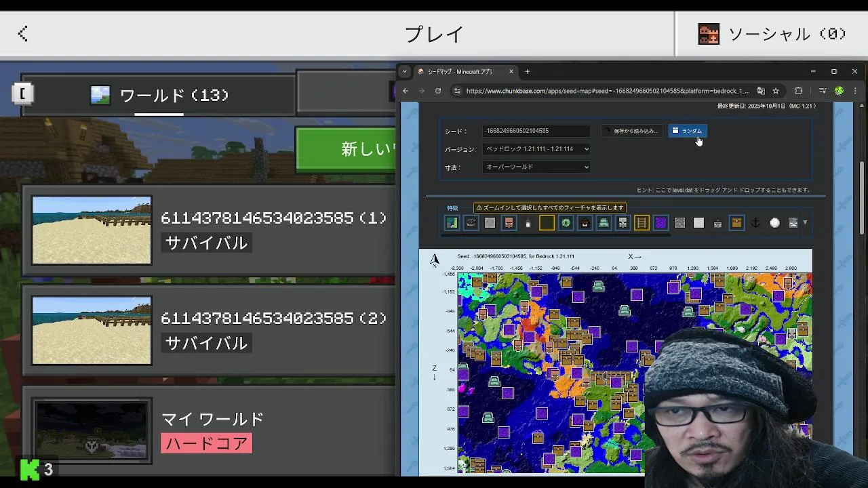Click the browser forward arrow
The image size is (868, 488).
421,91
